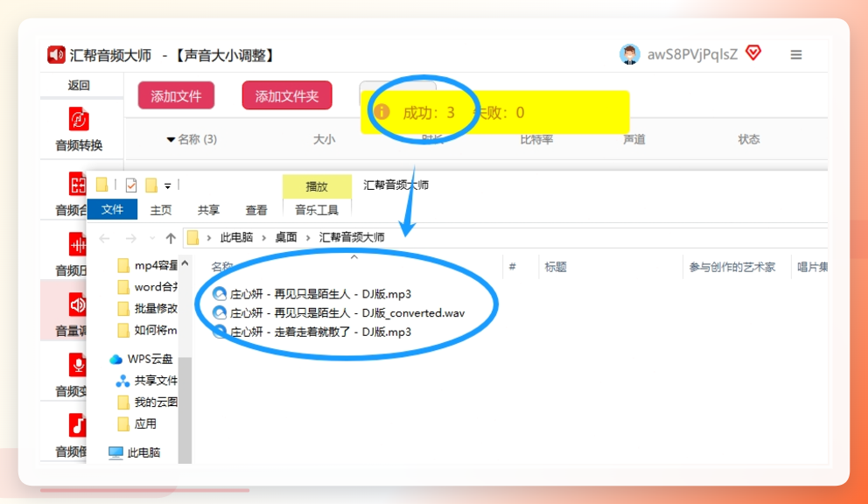Click the 添加文件 button

(176, 96)
